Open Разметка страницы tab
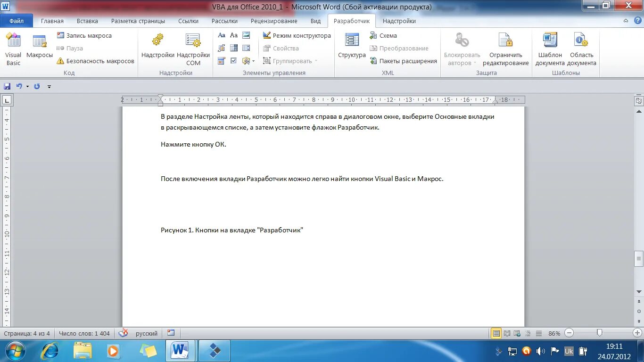 tap(138, 21)
